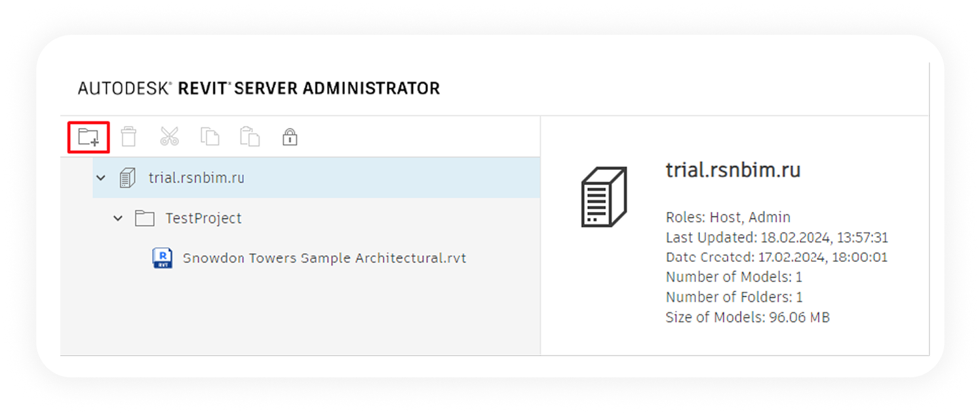Image resolution: width=980 pixels, height=414 pixels.
Task: Click the server icon beside trial.rsnbim.ru in tree
Action: pyautogui.click(x=127, y=178)
